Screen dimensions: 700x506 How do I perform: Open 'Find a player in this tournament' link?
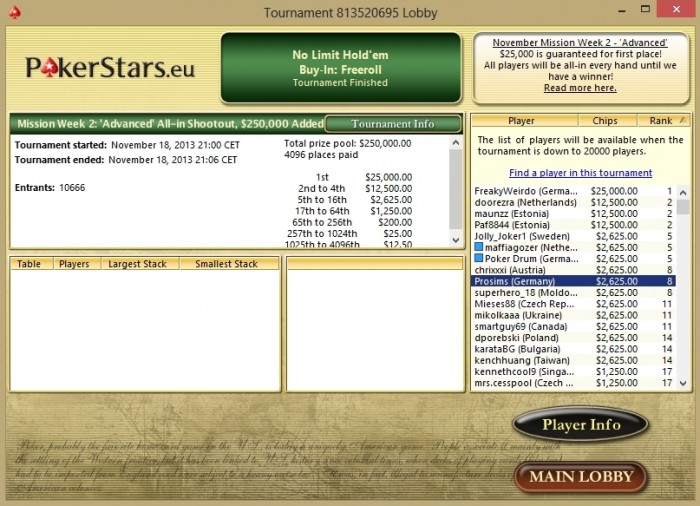[580, 173]
